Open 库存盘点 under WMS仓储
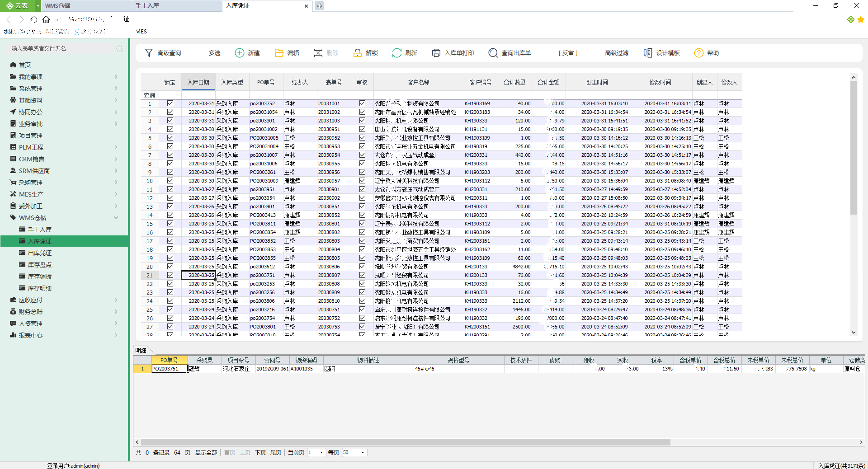 pos(40,265)
